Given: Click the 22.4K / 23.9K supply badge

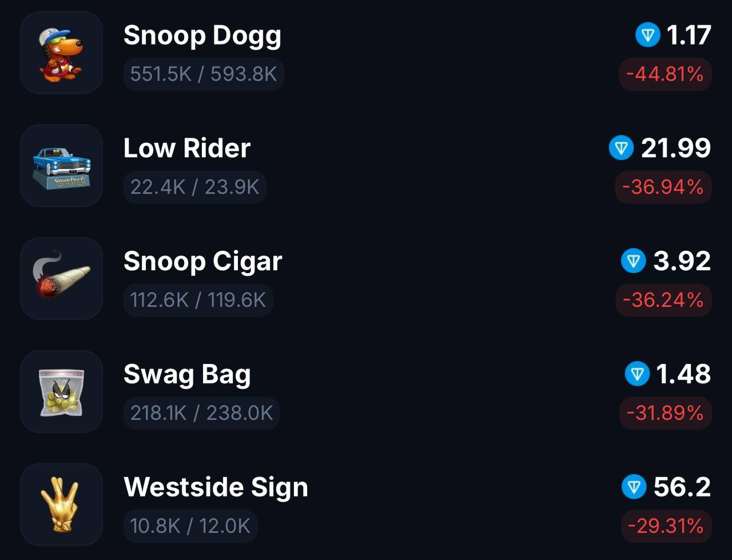Looking at the screenshot, I should coord(194,187).
